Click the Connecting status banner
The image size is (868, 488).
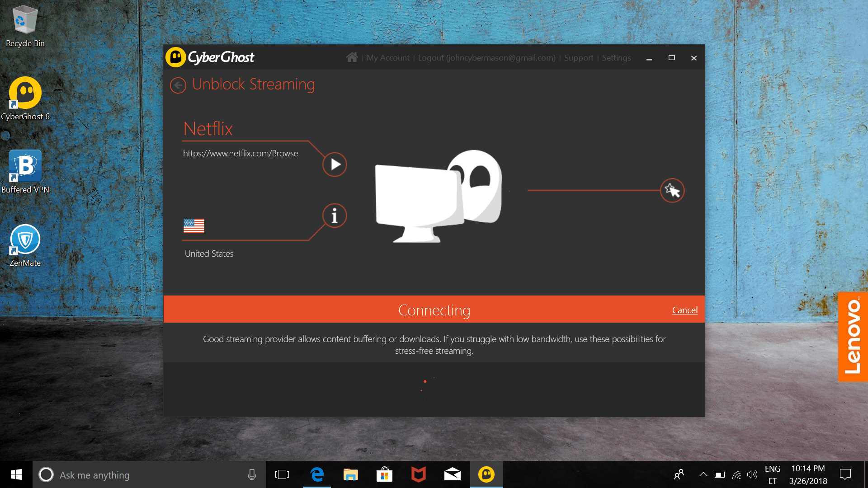point(434,310)
